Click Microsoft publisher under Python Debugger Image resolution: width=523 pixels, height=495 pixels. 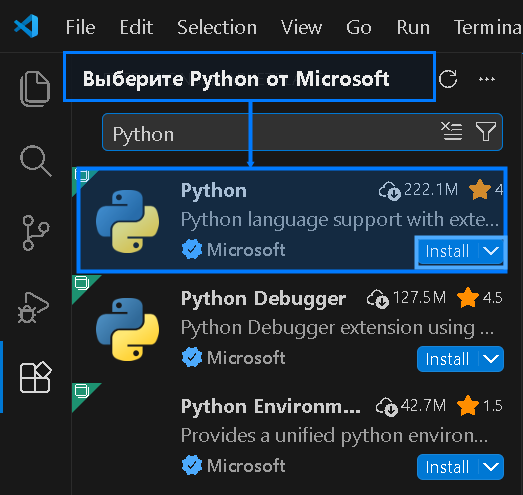pos(246,358)
